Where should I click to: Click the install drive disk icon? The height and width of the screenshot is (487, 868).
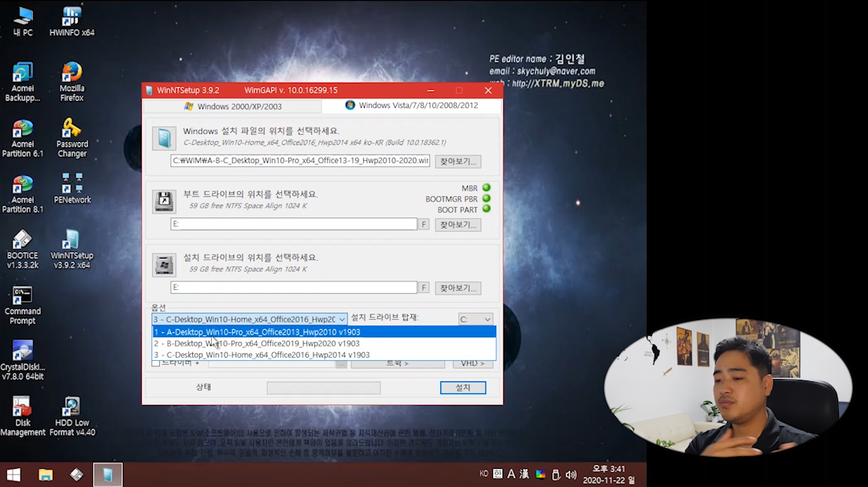pos(164,265)
